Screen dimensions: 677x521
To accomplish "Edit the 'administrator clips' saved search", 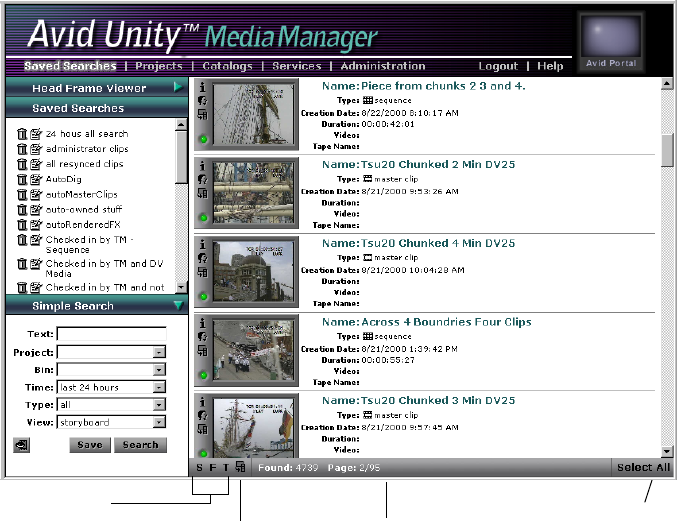I will pos(36,149).
